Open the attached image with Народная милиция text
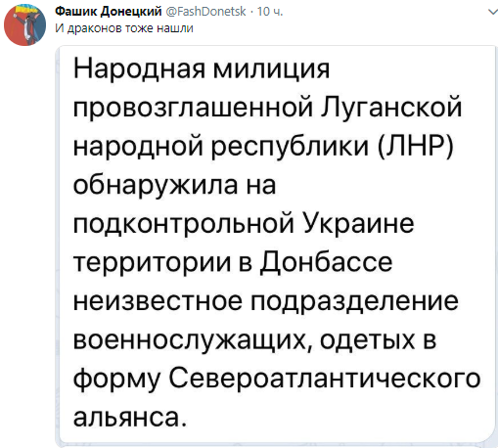498x448 pixels. click(277, 246)
